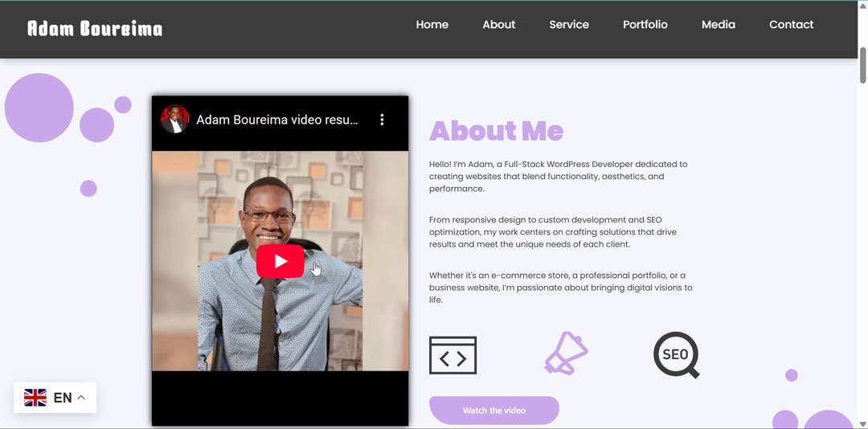Screen dimensions: 868x429
Task: Expand the EN language selector caret
Action: pos(81,398)
